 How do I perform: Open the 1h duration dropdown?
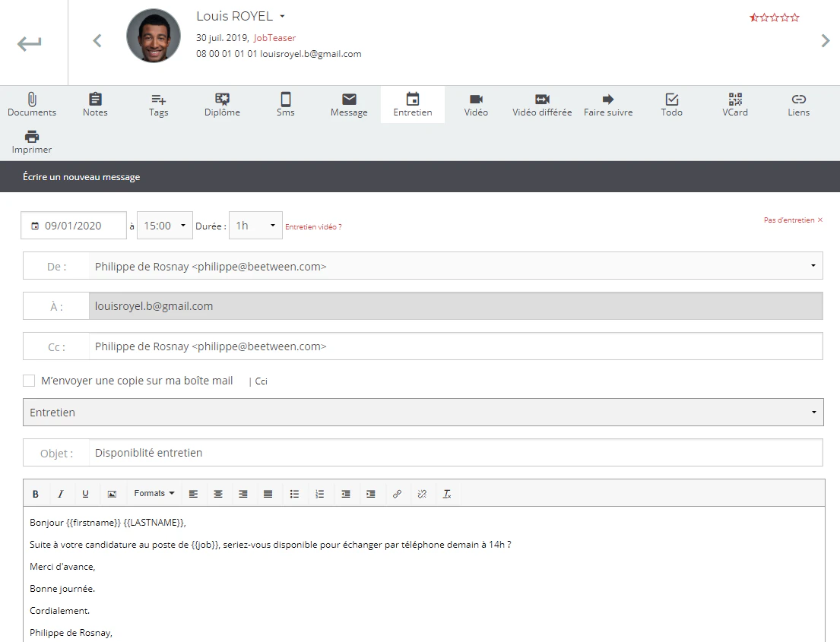coord(255,226)
